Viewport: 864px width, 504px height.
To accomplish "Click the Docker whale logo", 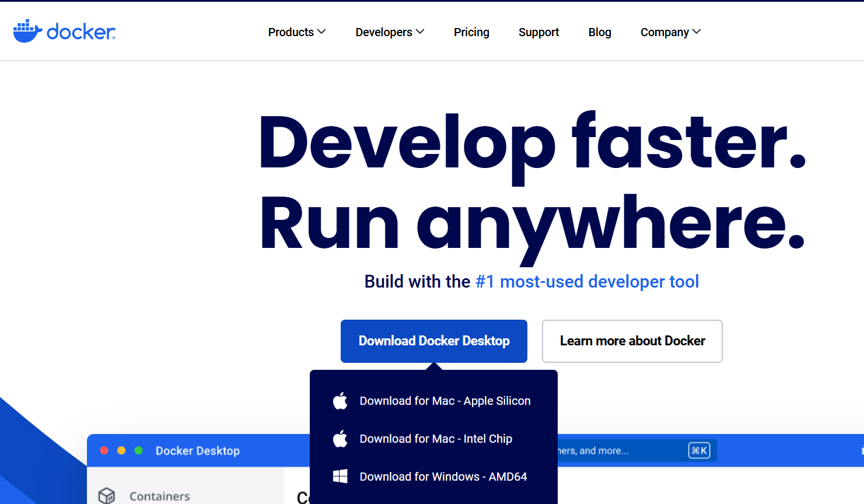I will 64,32.
